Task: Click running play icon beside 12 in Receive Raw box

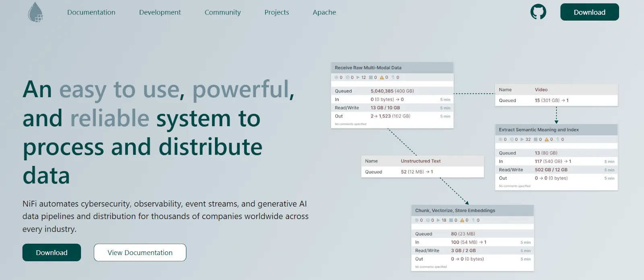Action: (x=358, y=77)
